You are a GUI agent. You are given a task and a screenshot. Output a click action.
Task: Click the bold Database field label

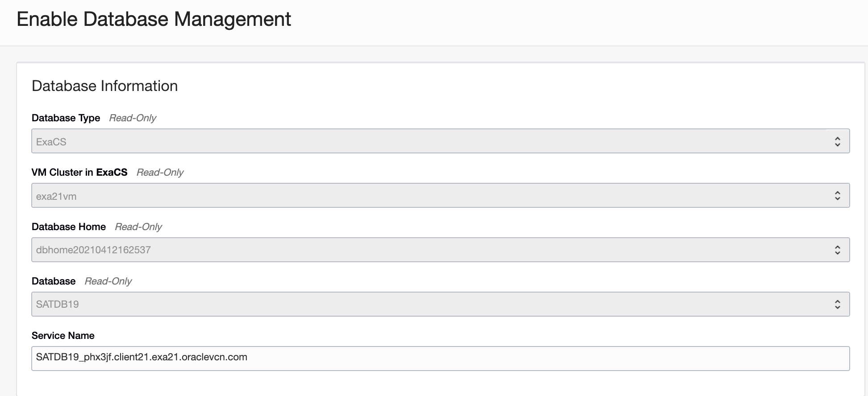54,281
